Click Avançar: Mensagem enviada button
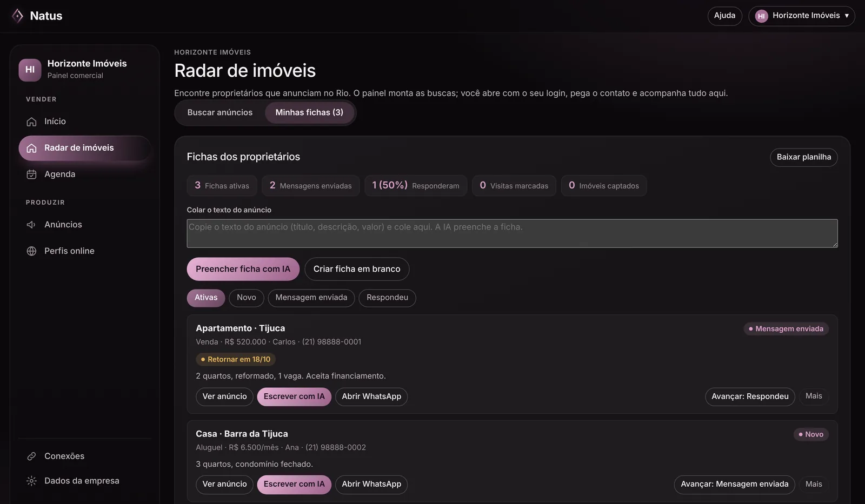 pos(735,485)
